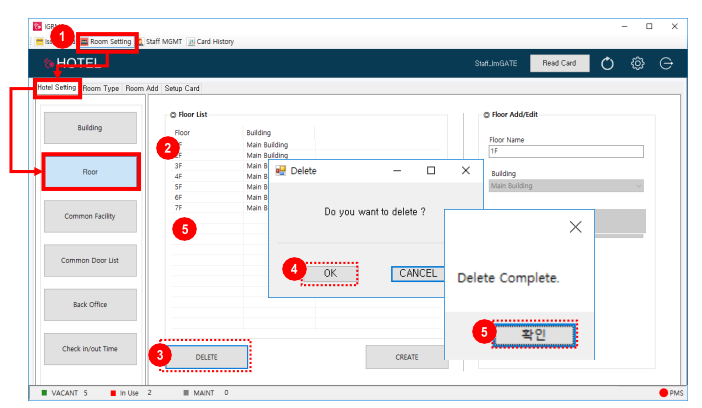Screen dimensions: 702x408
Task: Select the Room Add tab
Action: [141, 88]
